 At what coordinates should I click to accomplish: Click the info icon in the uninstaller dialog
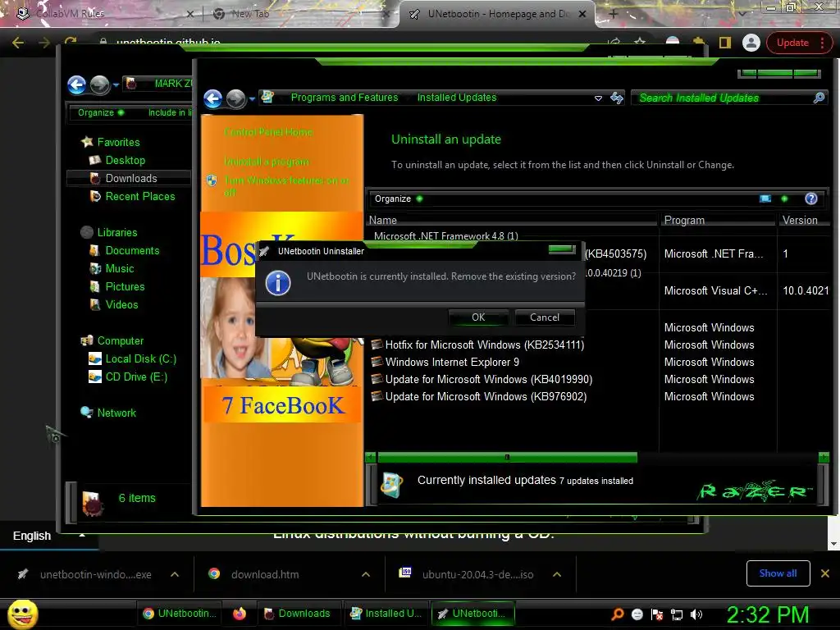coord(278,283)
